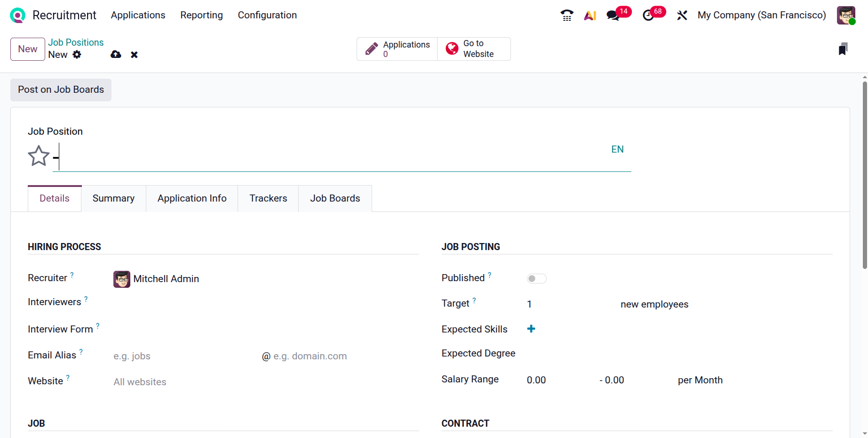The width and height of the screenshot is (868, 438).
Task: Open the conversations messages icon
Action: [x=613, y=16]
